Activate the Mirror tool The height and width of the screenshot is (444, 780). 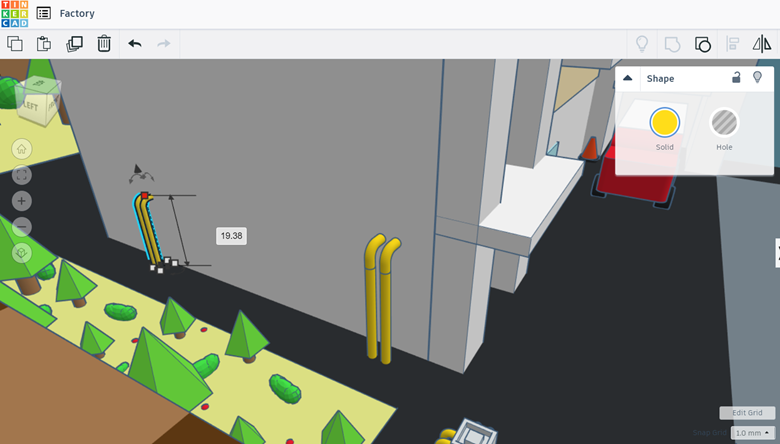tap(762, 44)
